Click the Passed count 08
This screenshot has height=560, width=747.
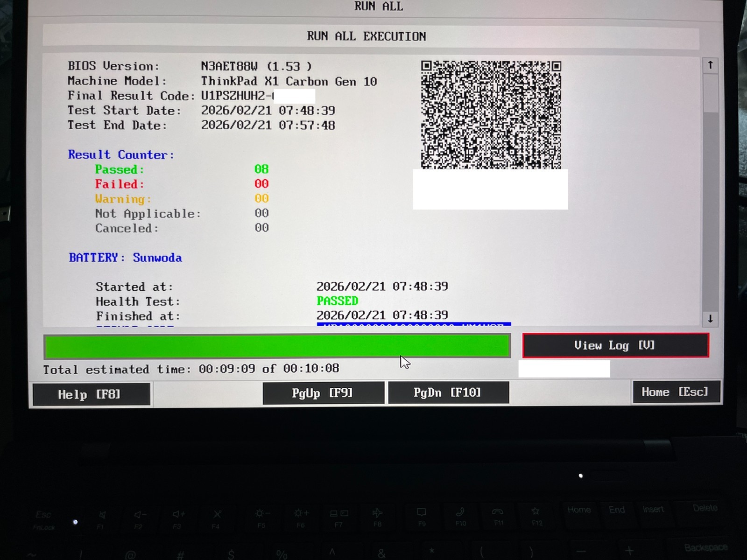[x=261, y=169]
